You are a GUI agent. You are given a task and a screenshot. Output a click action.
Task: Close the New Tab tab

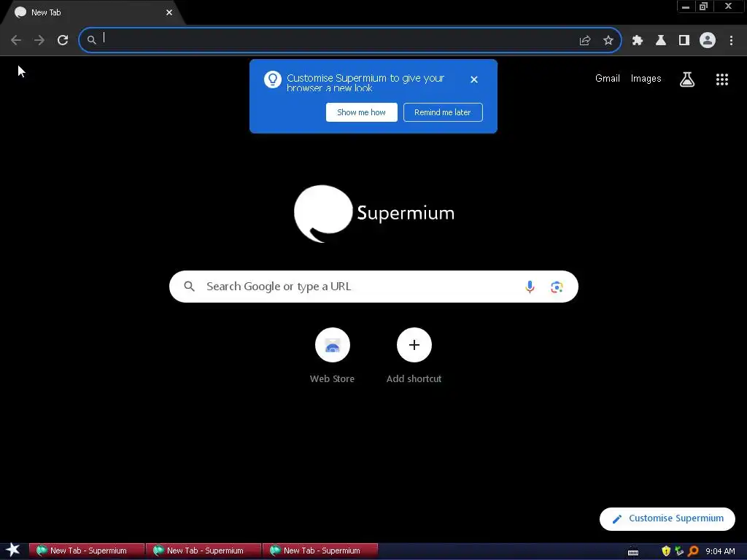(x=169, y=12)
